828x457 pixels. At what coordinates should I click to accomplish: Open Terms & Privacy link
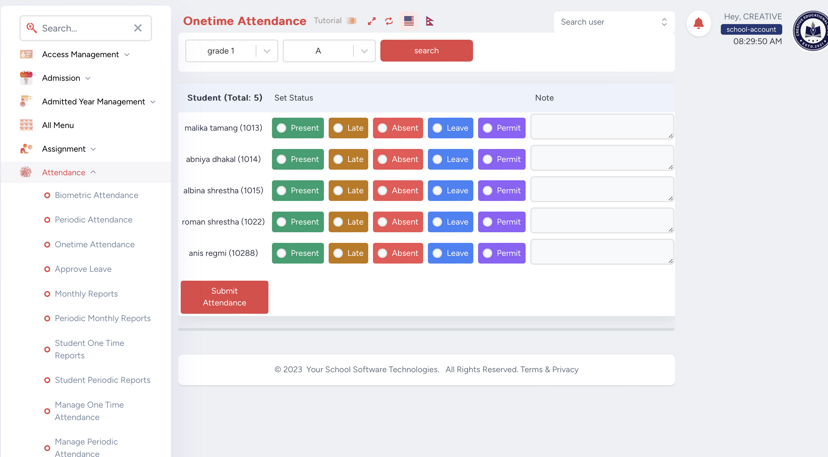click(549, 370)
